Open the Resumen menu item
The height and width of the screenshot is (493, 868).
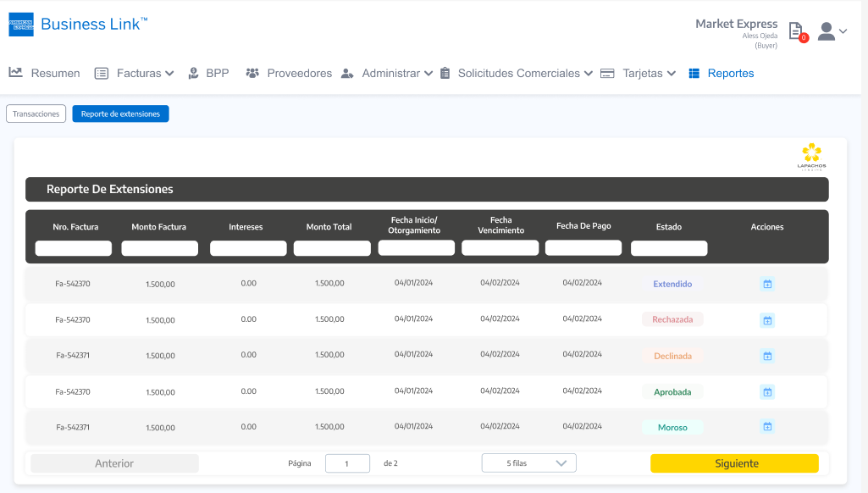[45, 74]
